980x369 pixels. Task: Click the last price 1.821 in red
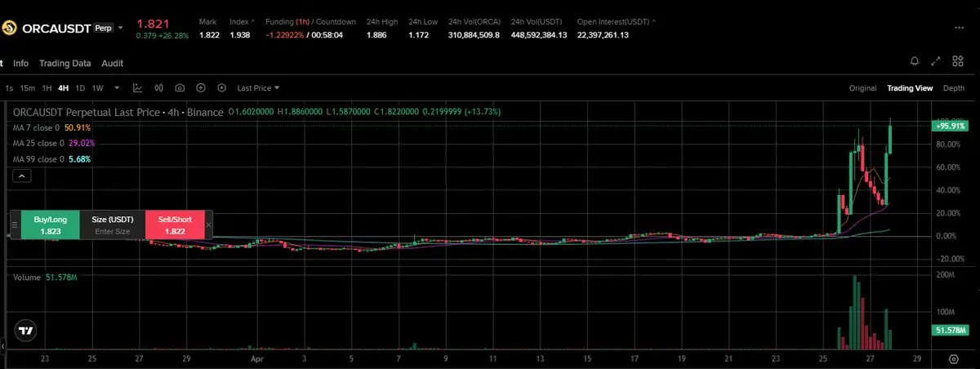pos(153,24)
